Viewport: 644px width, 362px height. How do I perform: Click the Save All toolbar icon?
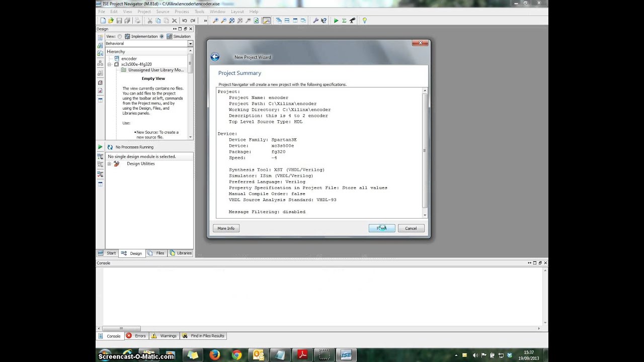coord(127,21)
